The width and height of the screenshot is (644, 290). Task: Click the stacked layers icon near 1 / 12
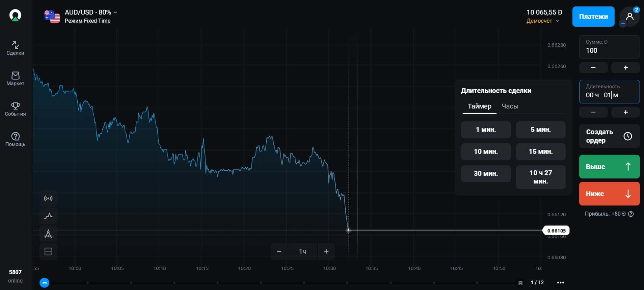coord(520,283)
